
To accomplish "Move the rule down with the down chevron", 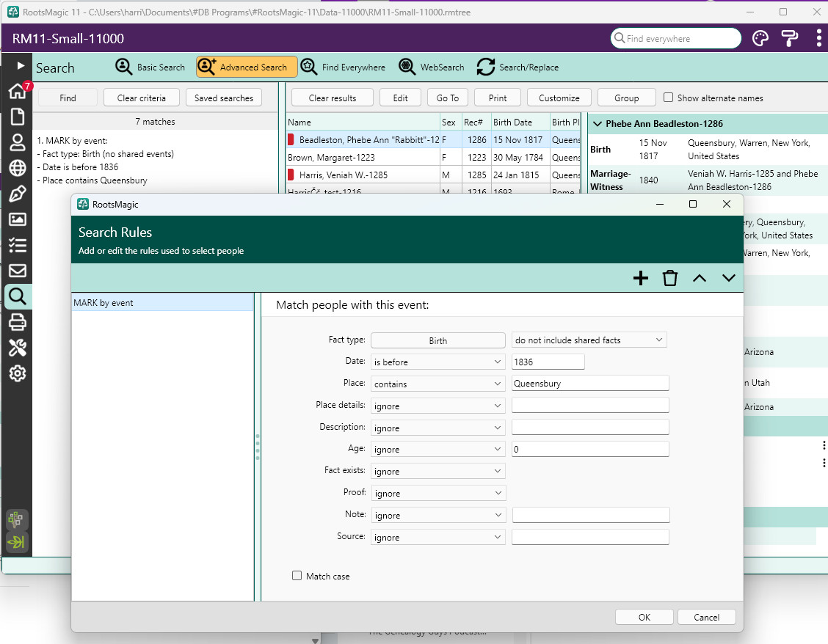I will pyautogui.click(x=728, y=278).
